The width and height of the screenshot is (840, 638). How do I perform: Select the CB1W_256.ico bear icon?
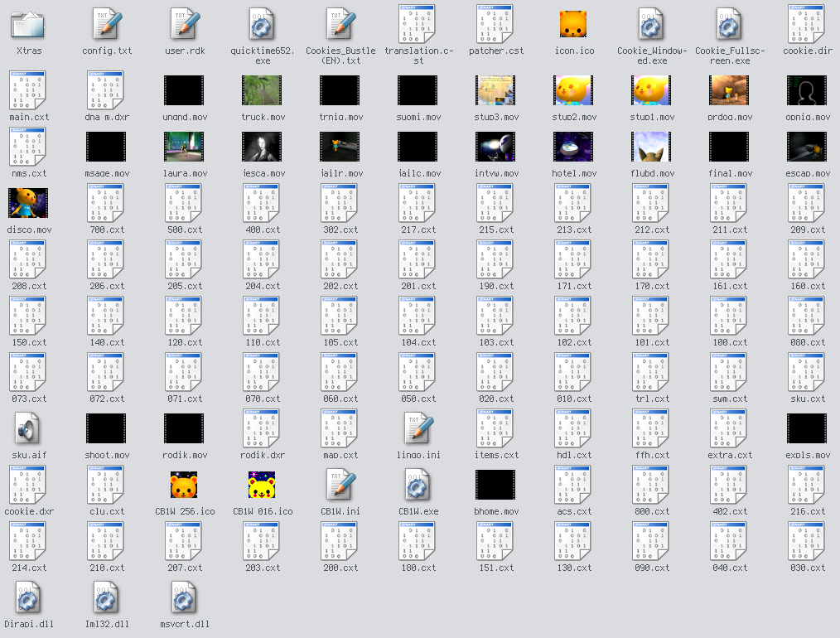click(x=184, y=485)
